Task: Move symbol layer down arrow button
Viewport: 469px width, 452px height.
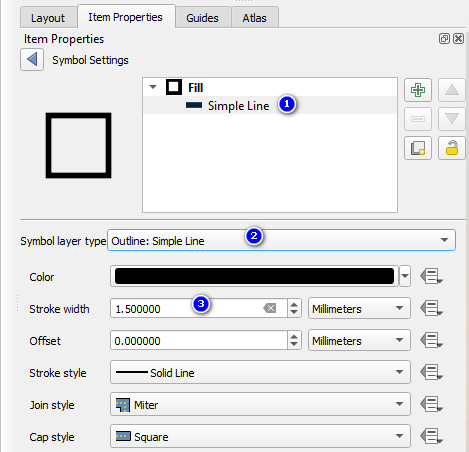Action: tap(452, 119)
